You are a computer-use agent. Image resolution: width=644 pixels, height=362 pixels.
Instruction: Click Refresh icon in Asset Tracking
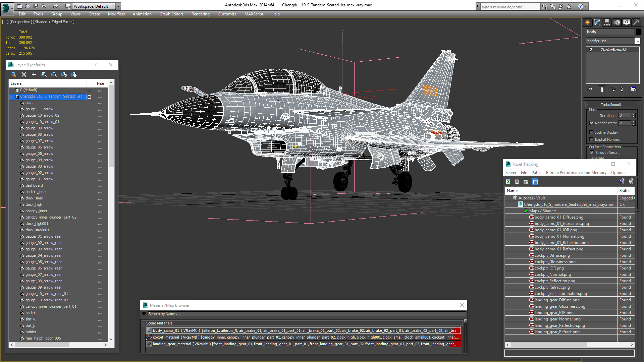508,182
